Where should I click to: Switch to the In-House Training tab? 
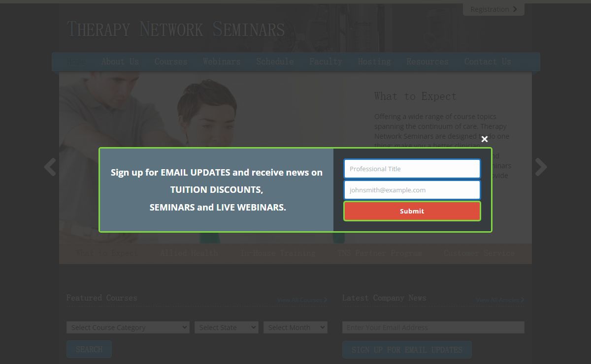coord(278,253)
